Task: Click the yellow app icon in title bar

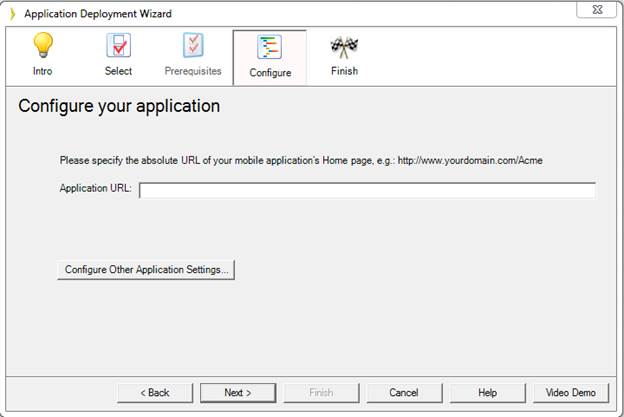Action: [13, 14]
